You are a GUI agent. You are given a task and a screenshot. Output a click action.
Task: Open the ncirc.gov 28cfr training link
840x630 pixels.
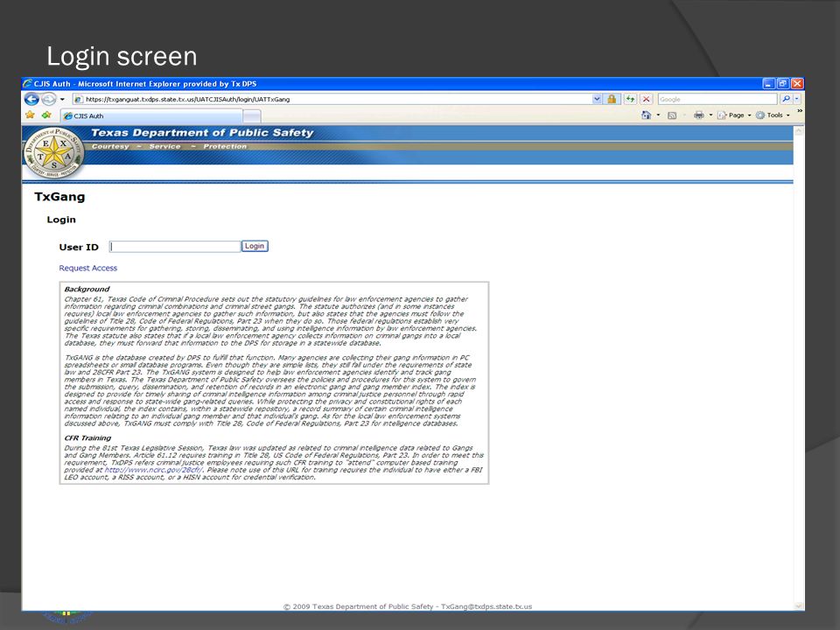154,470
